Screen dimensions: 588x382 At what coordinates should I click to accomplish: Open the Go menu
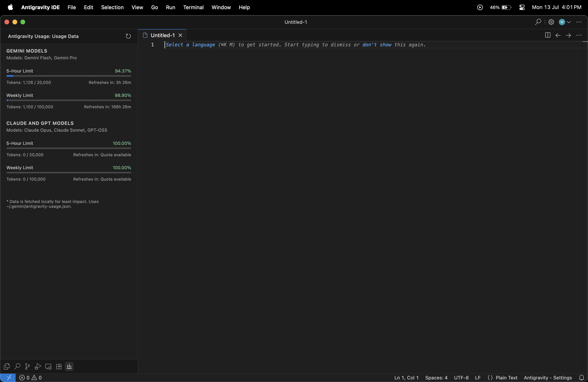[154, 7]
